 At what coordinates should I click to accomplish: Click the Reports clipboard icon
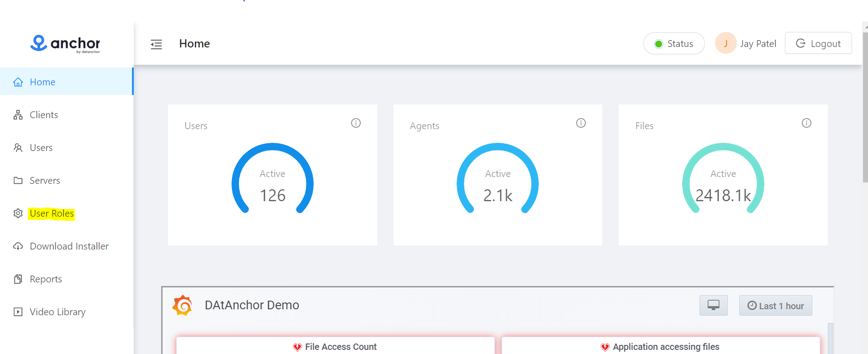18,279
